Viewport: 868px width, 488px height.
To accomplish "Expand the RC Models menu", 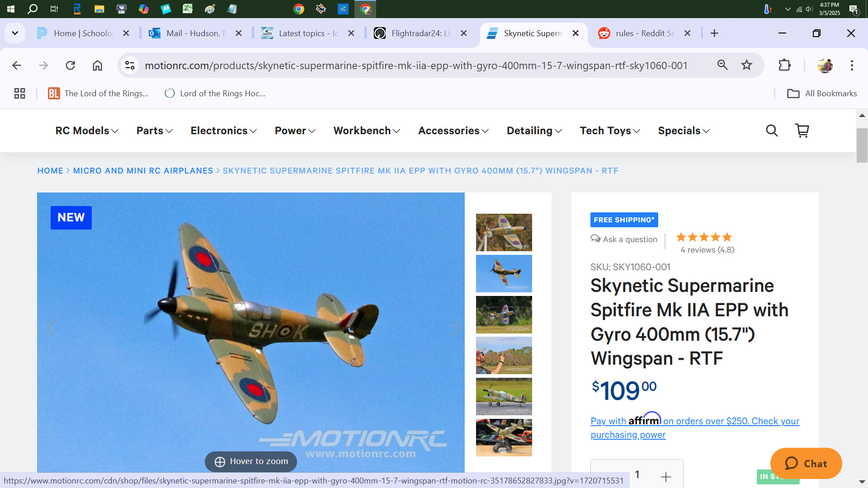I will point(87,131).
